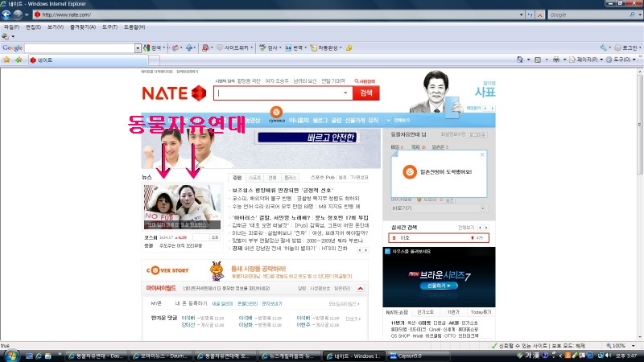Click the Google toolbar 번역 translate button
Viewport: 644px width, 362px height.
(295, 48)
